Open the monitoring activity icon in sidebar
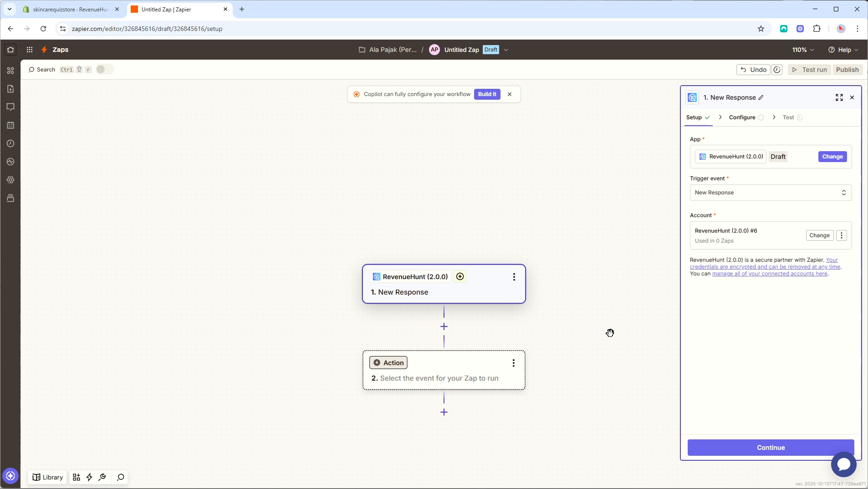The image size is (868, 489). pyautogui.click(x=10, y=162)
